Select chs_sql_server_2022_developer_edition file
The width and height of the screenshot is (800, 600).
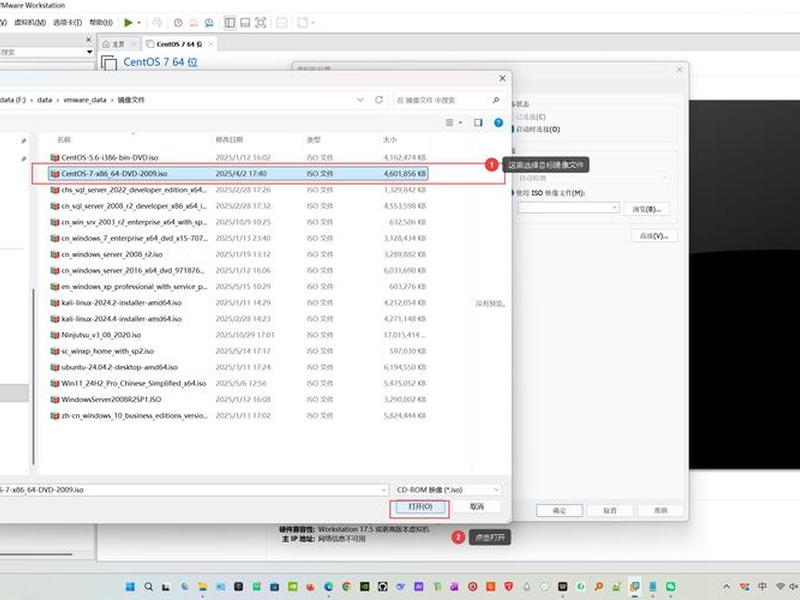238,190
